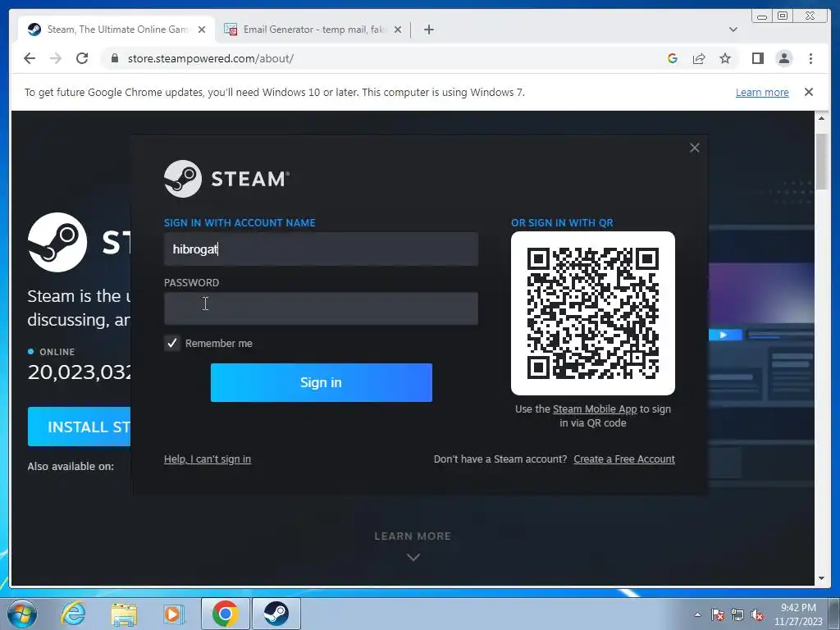Click the Install Steam button
840x630 pixels.
(x=79, y=427)
